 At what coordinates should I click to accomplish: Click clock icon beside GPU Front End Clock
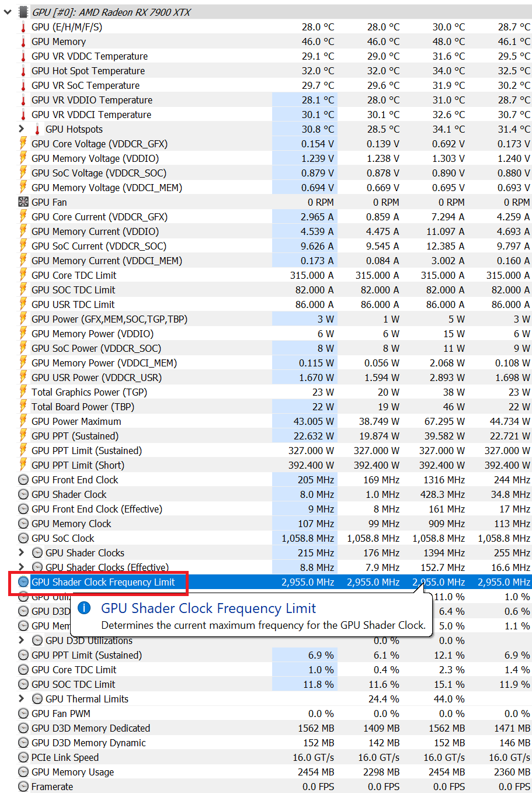pos(23,480)
